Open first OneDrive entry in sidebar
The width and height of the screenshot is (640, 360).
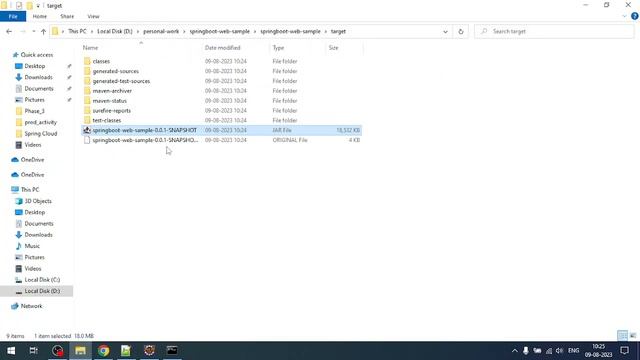click(32, 160)
